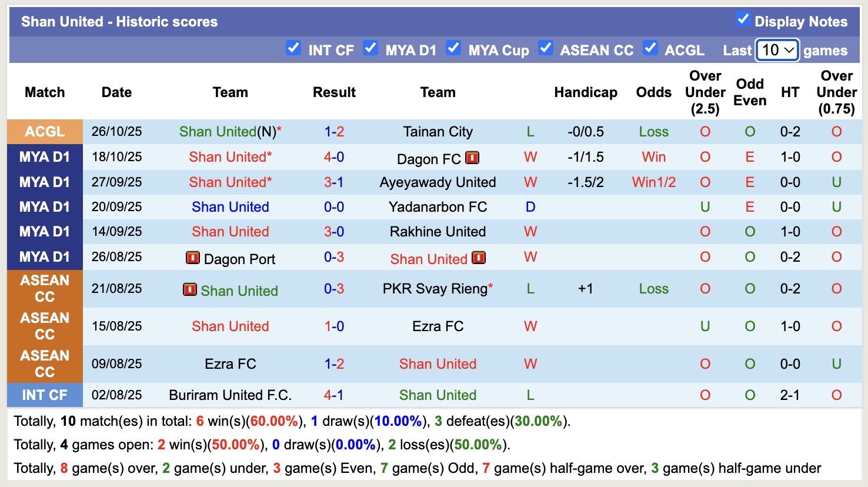Screen dimensions: 868x487
Task: Toggle the MYA Cup checkbox
Action: click(453, 48)
